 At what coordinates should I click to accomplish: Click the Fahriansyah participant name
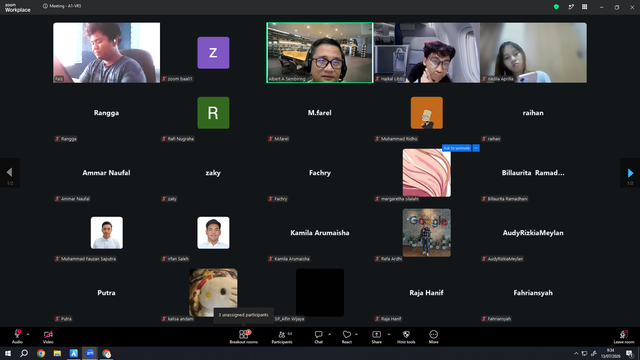533,293
